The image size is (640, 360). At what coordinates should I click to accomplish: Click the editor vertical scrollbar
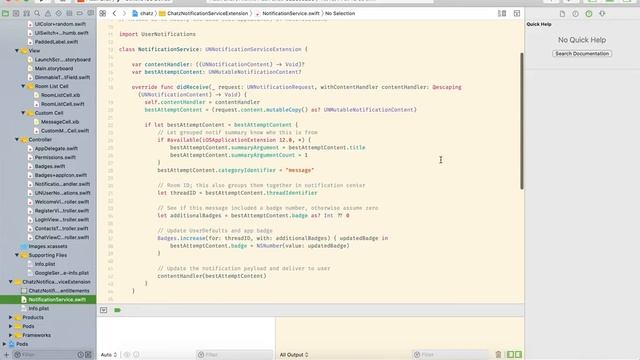click(x=522, y=121)
